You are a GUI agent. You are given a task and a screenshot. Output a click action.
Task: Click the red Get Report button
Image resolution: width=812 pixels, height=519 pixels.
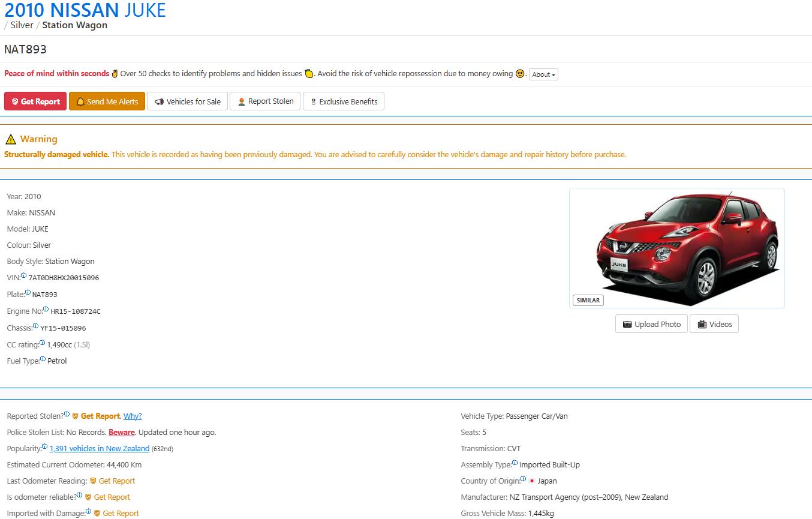(x=35, y=101)
